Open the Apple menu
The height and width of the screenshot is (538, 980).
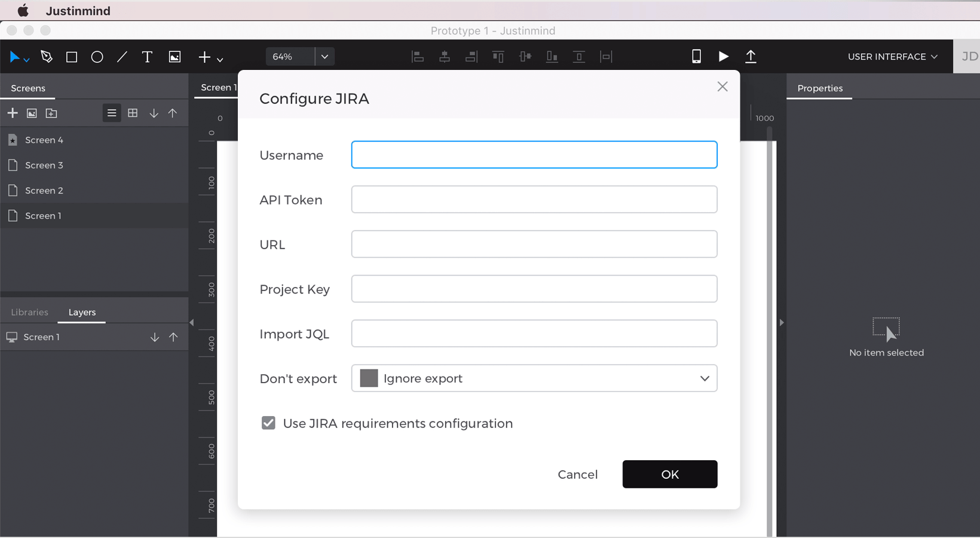(23, 11)
